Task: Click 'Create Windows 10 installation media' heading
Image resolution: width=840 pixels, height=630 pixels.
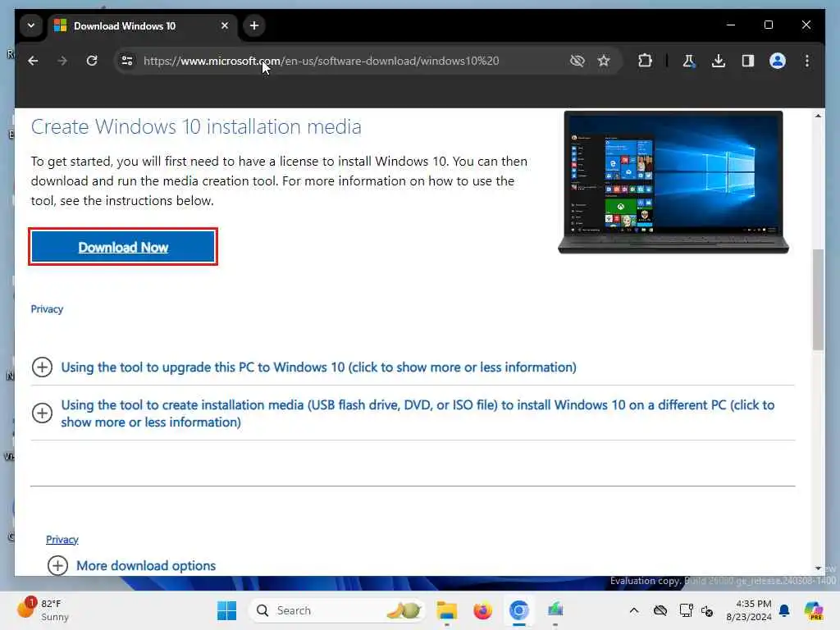Action: click(196, 127)
